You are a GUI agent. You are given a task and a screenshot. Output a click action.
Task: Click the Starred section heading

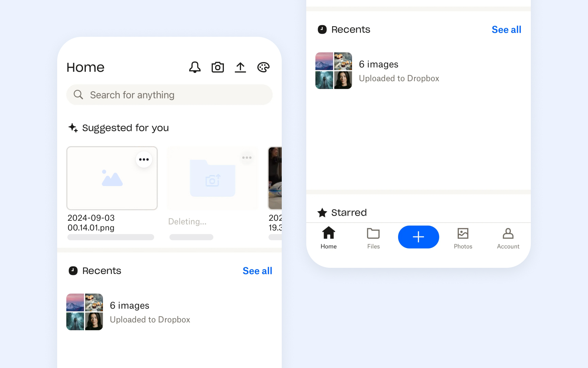[349, 213]
